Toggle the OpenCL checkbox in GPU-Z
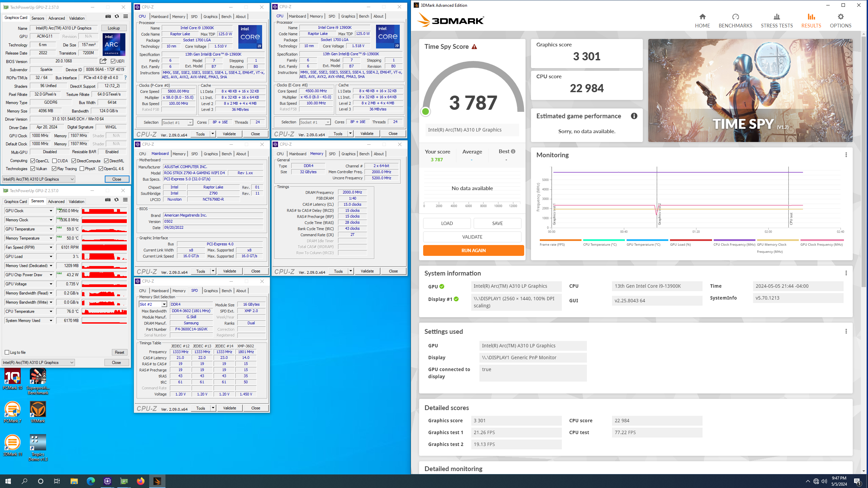The width and height of the screenshot is (868, 488). tap(33, 161)
